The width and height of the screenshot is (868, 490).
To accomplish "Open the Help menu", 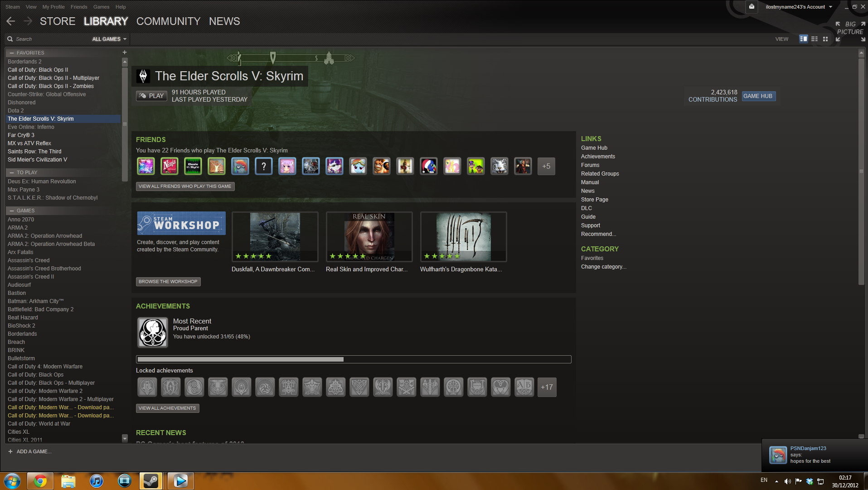I will [x=121, y=7].
